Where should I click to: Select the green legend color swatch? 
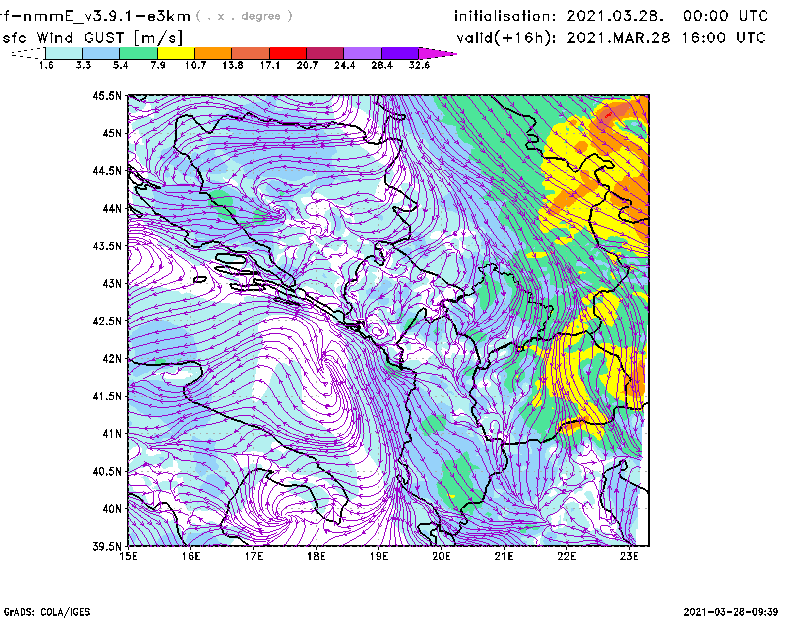click(x=139, y=52)
